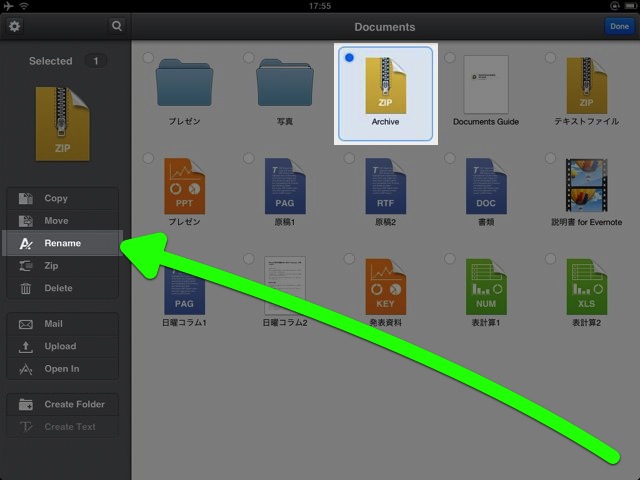This screenshot has height=480, width=640.
Task: Click the battery status icon
Action: pyautogui.click(x=630, y=5)
